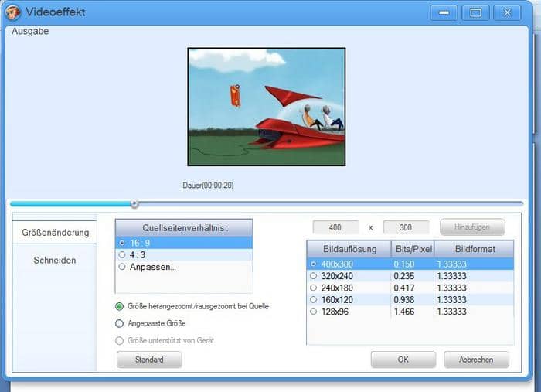Click the Standard button
The height and width of the screenshot is (392, 541).
(149, 360)
